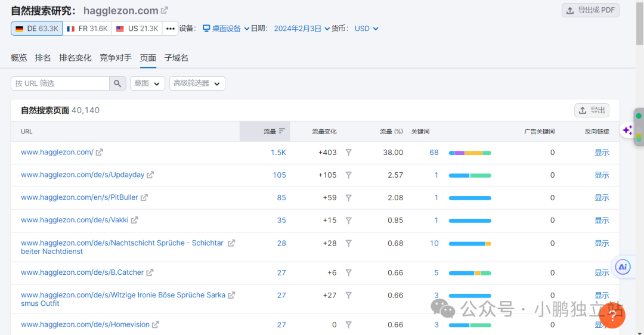Viewport: 644px width, 335px height.
Task: Select the DE 63.3K database button
Action: tap(36, 29)
